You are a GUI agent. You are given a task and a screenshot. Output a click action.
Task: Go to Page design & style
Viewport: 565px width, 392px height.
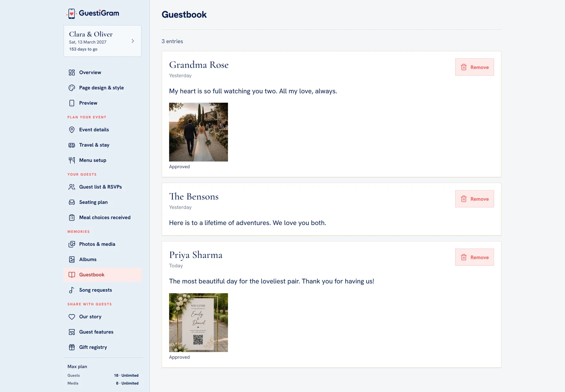click(103, 88)
